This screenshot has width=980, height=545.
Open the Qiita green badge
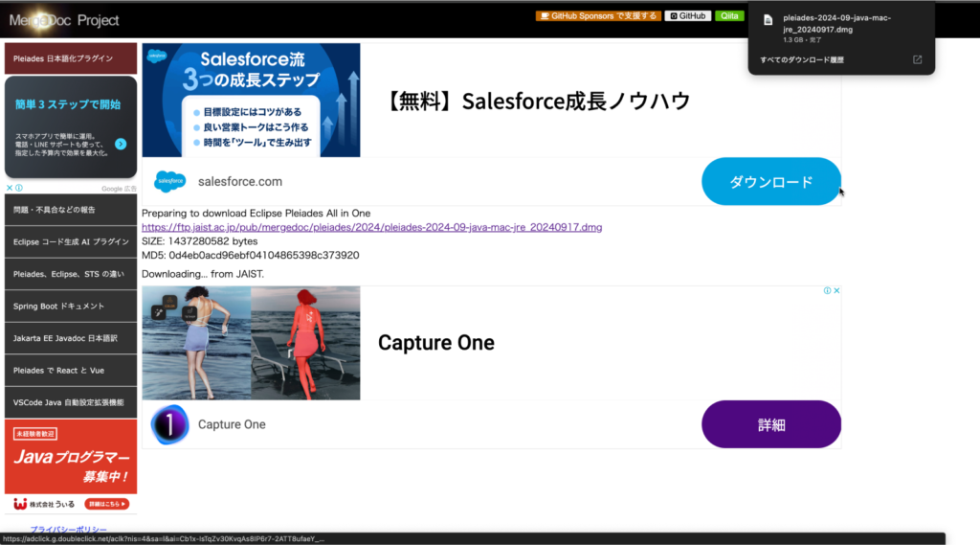pyautogui.click(x=729, y=16)
